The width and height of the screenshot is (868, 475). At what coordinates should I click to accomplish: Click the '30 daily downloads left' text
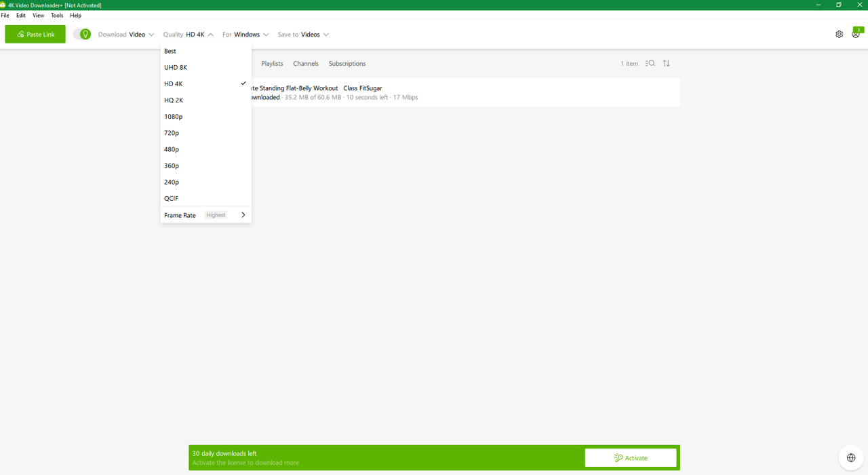224,453
